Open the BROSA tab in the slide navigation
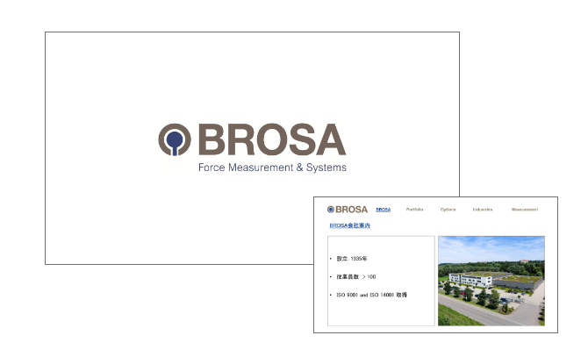 coord(383,210)
